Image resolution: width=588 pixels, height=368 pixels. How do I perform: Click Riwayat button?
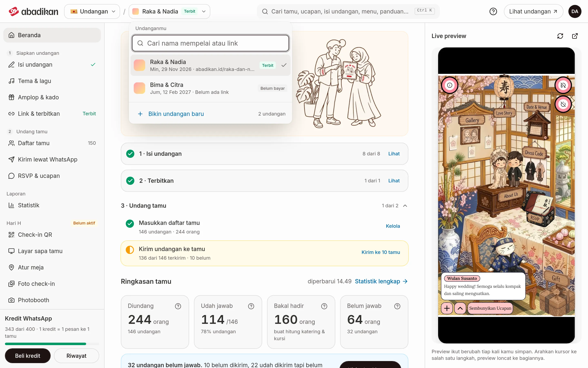pos(77,356)
